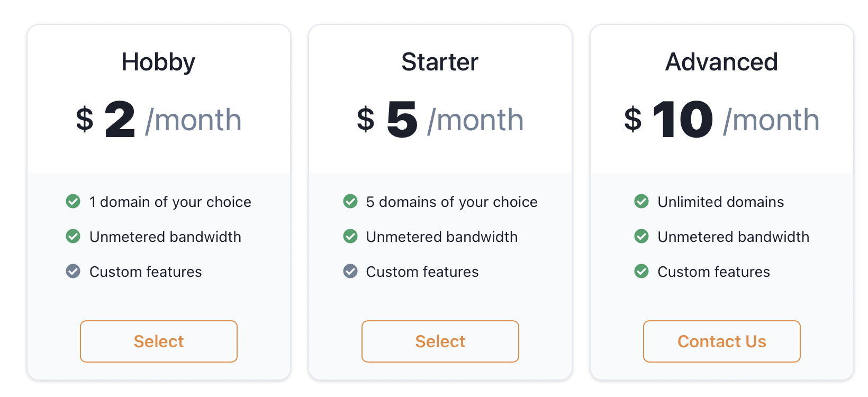
Task: Select the Hobby plan button
Action: tap(159, 341)
